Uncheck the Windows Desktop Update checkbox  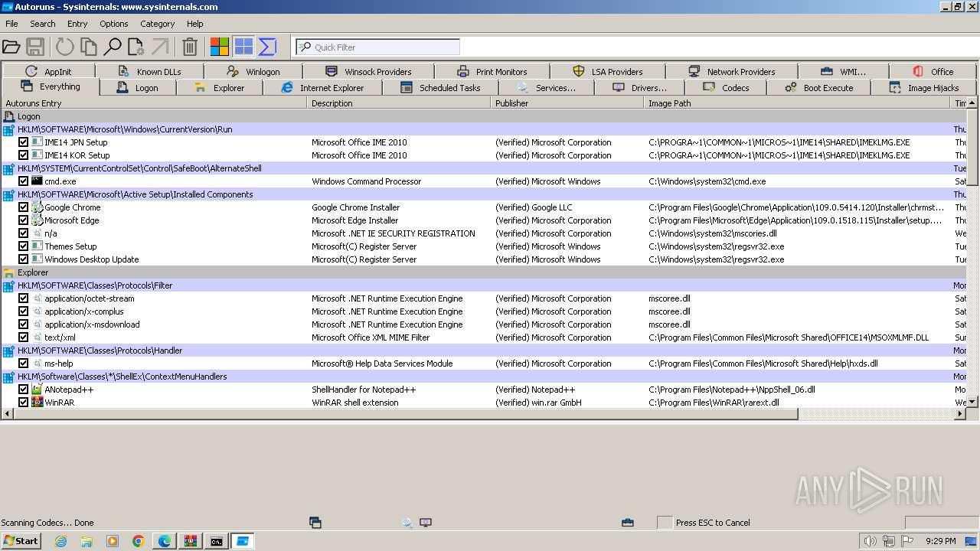coord(23,259)
